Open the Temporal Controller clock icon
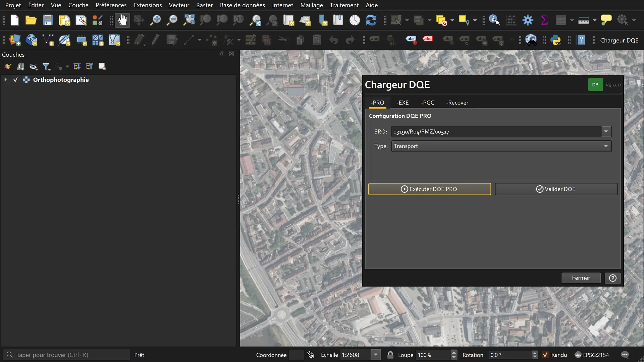Image resolution: width=644 pixels, height=362 pixels. pyautogui.click(x=355, y=20)
